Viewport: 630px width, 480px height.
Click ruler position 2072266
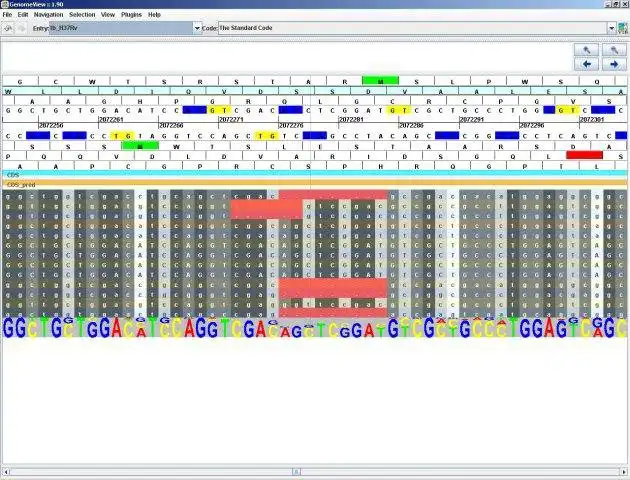pyautogui.click(x=171, y=125)
